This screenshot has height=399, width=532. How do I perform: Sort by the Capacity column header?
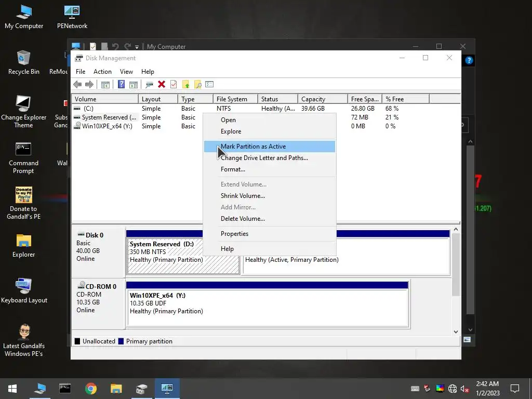pos(323,99)
